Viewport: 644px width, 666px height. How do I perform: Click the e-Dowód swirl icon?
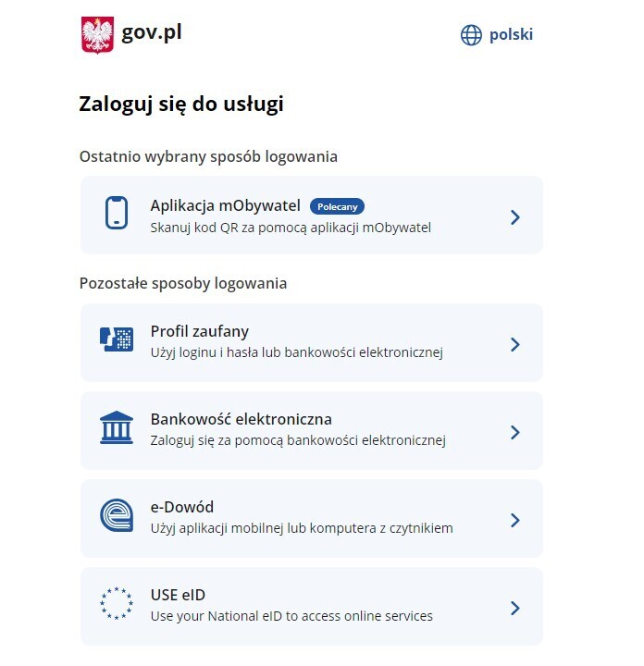tap(117, 515)
